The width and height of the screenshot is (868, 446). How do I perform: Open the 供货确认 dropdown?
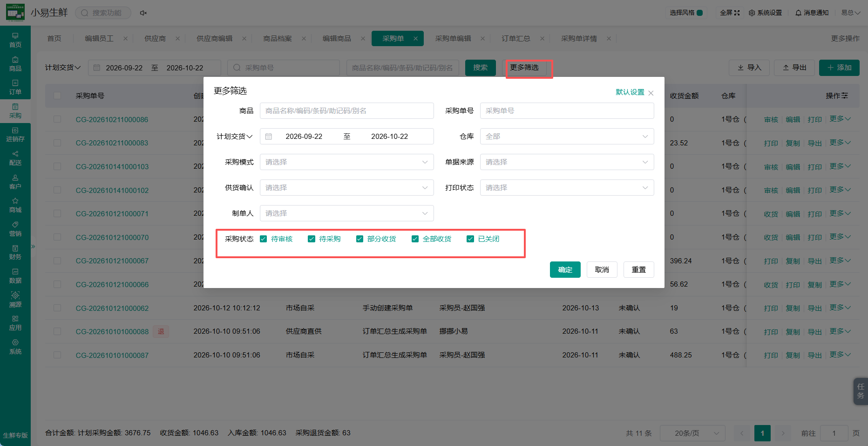[346, 188]
